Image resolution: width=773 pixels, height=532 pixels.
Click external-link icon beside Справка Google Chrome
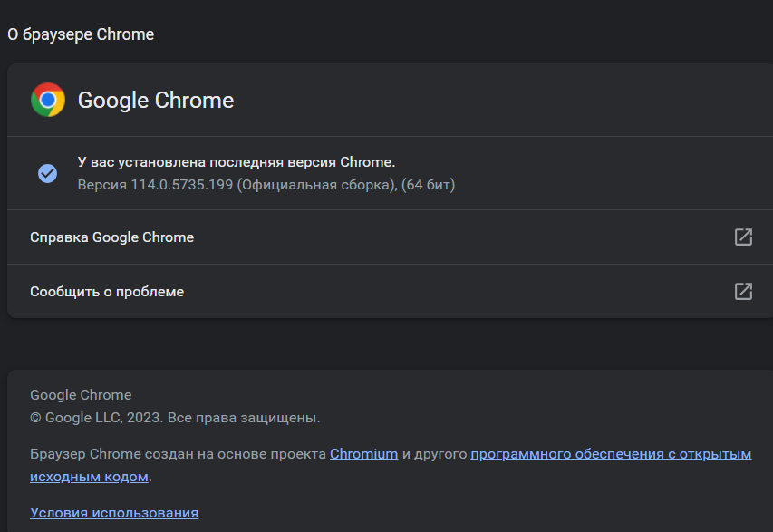743,237
